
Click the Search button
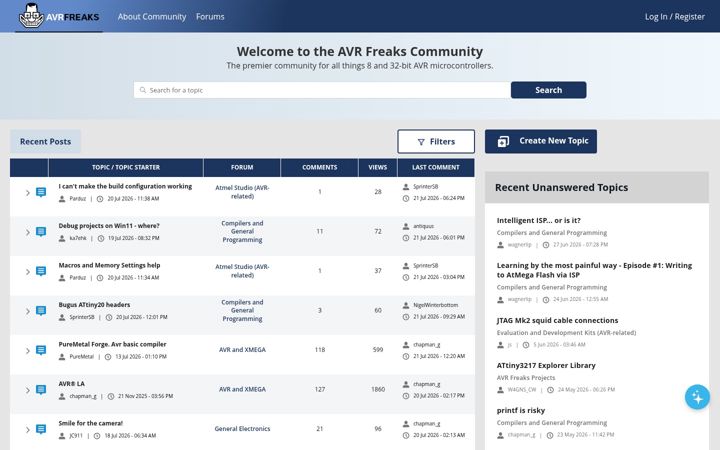click(x=548, y=90)
